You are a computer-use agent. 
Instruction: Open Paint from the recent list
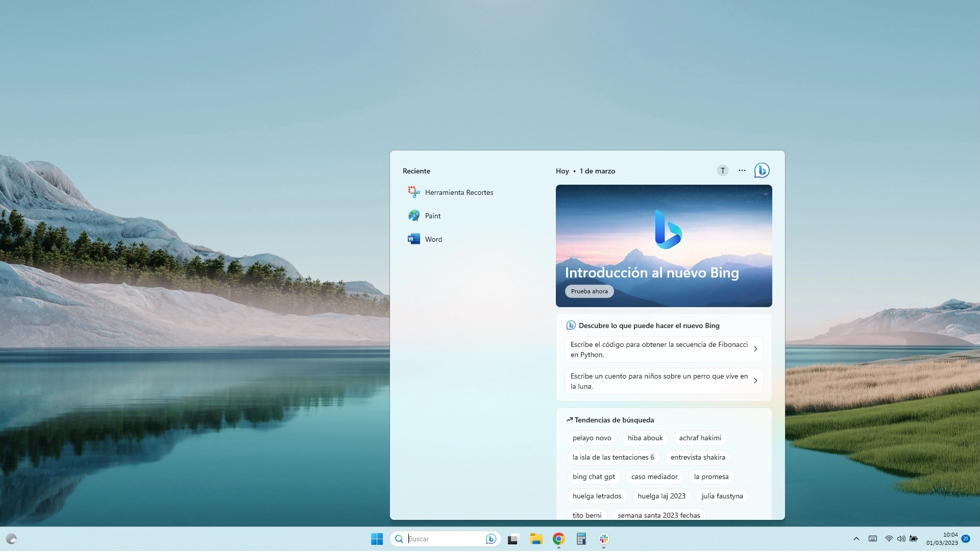click(x=424, y=216)
